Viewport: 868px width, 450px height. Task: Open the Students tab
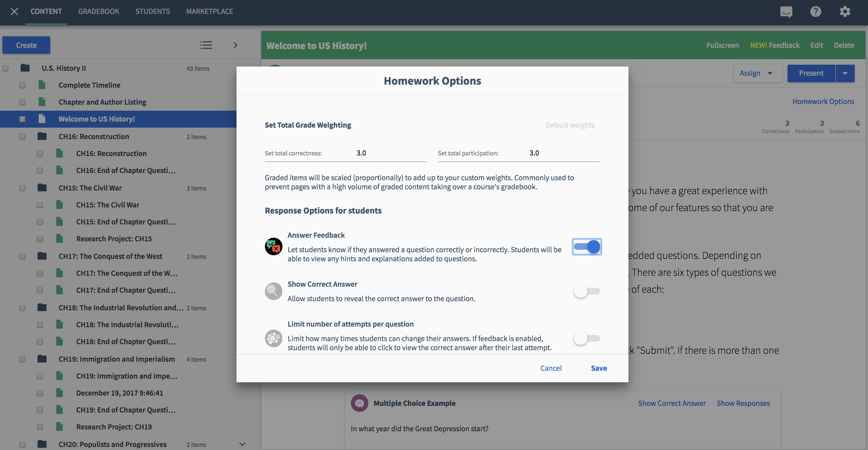[152, 11]
